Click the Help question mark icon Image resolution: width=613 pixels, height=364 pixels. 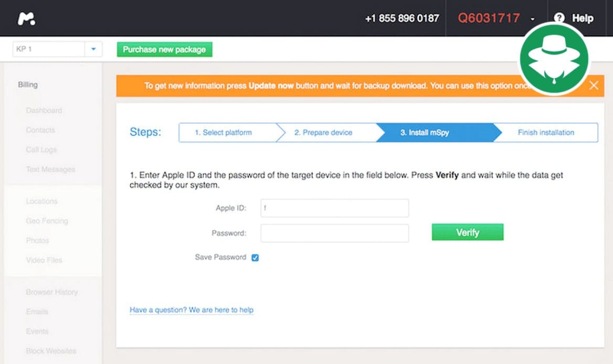pos(559,18)
